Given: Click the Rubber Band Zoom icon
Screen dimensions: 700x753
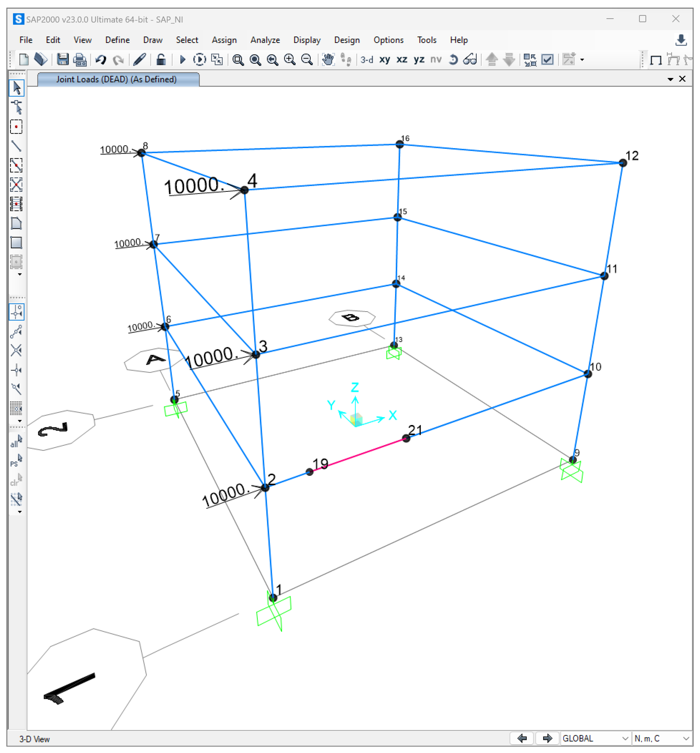Looking at the screenshot, I should [238, 59].
